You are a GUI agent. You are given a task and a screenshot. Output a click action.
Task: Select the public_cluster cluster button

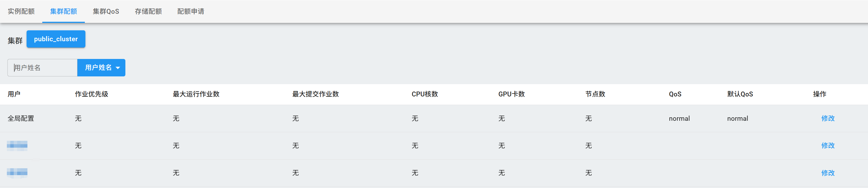point(56,39)
